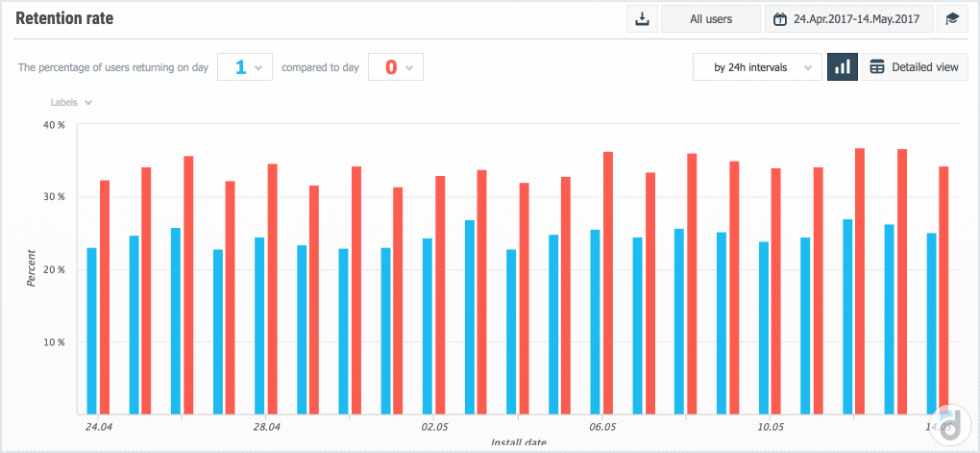This screenshot has width=980, height=453.
Task: Select the blue bar for 02.05
Action: (428, 325)
